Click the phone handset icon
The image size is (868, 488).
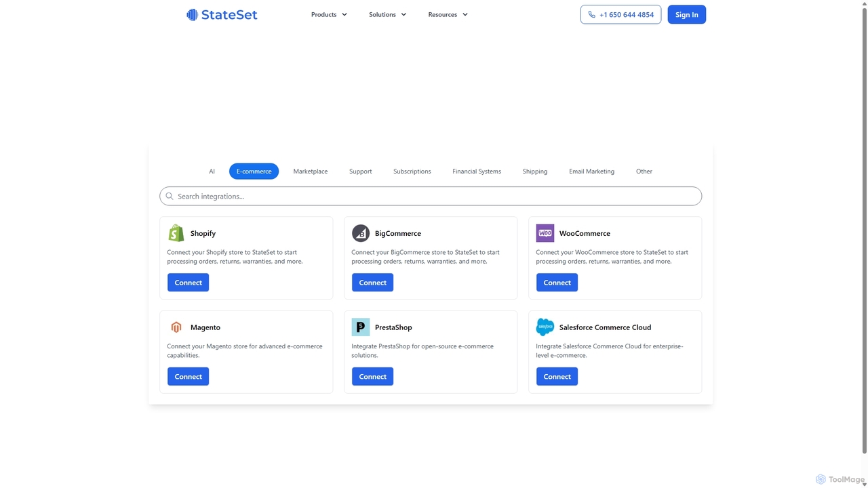(592, 15)
